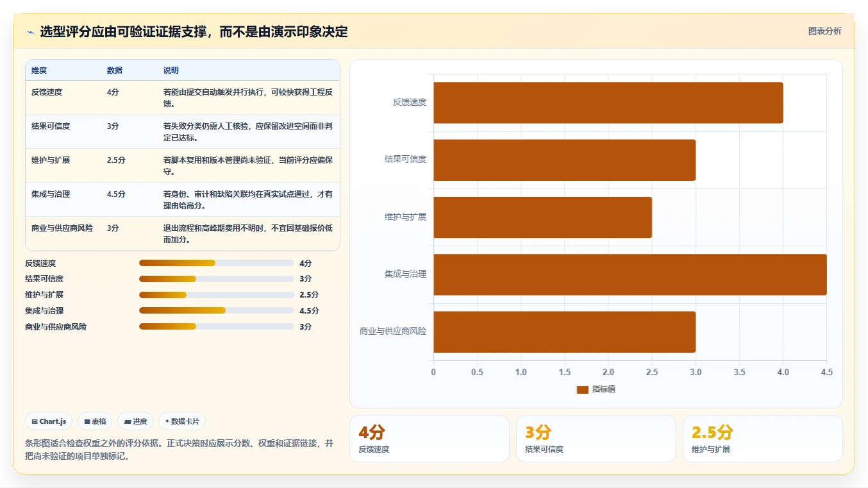The image size is (868, 488).
Task: Click the 反馈速度 bar in the chart
Action: pyautogui.click(x=608, y=103)
